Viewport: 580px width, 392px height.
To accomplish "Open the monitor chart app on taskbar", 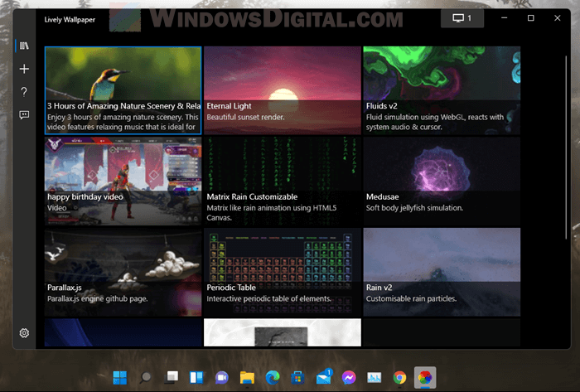I will coord(375,378).
